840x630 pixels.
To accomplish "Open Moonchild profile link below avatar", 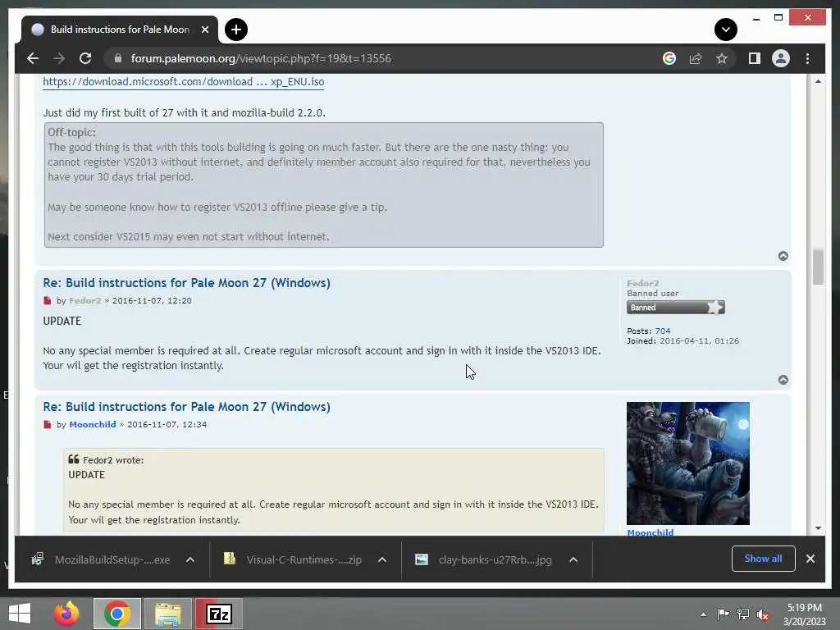I will click(x=650, y=532).
